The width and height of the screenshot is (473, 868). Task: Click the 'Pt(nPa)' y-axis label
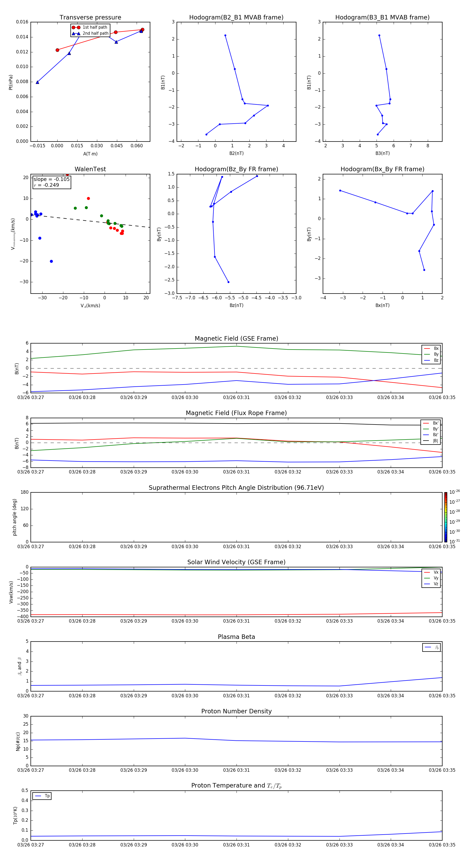click(x=11, y=82)
